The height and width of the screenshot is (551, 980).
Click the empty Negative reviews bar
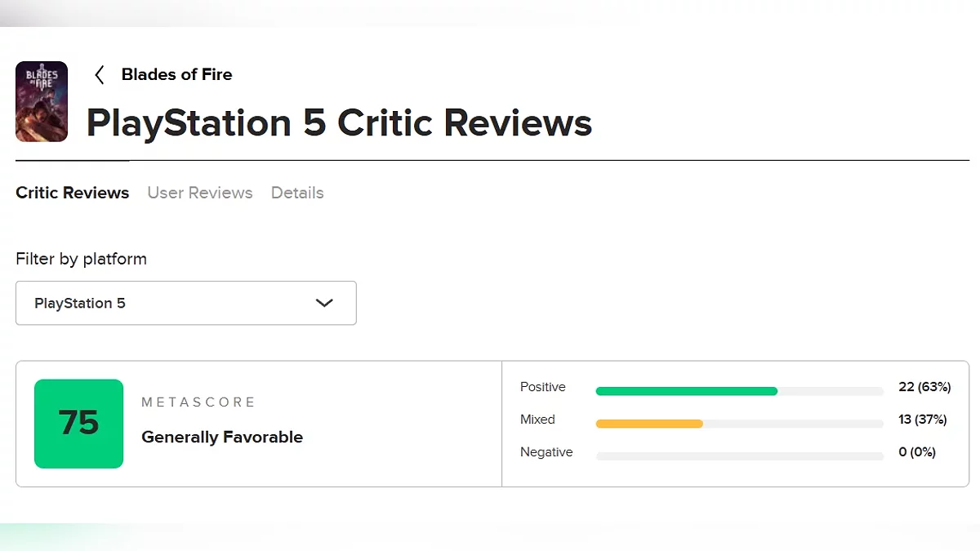(739, 455)
